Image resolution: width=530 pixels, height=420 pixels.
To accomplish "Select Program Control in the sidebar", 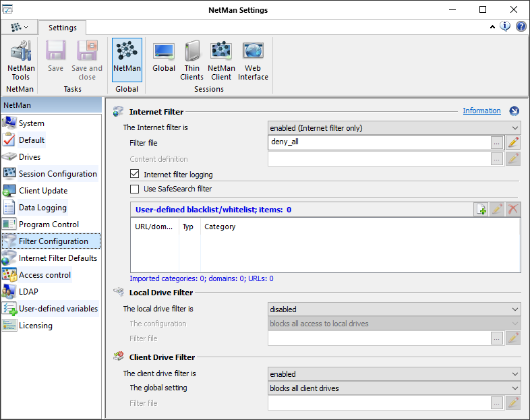I will pos(49,224).
